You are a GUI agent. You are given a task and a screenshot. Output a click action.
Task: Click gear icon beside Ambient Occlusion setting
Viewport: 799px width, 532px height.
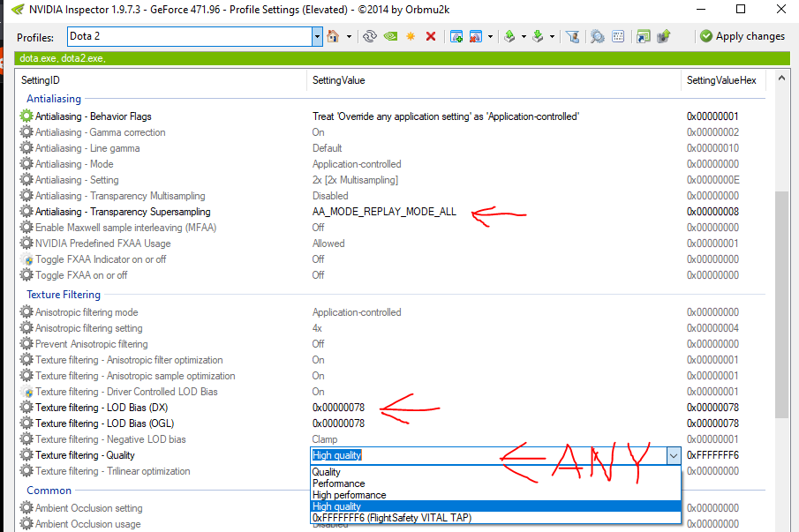click(26, 508)
